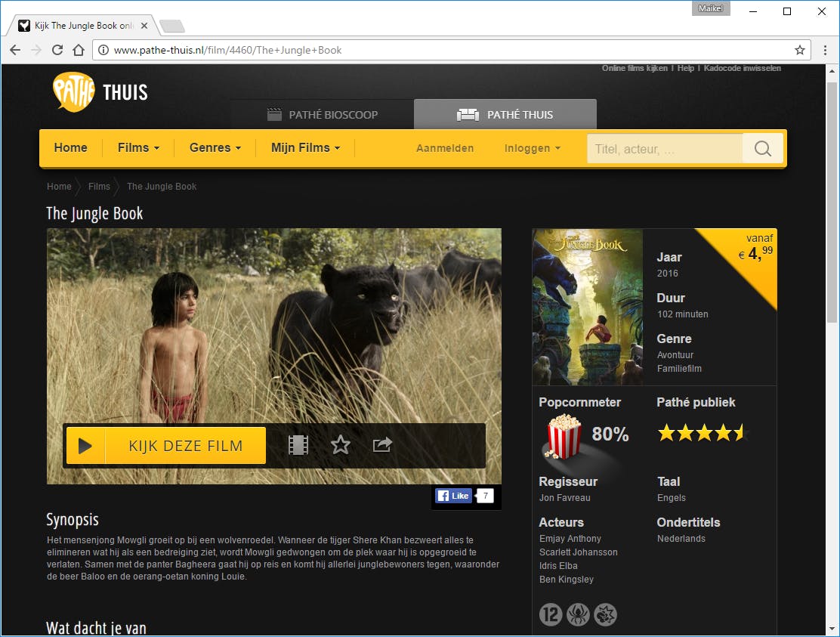Expand the Genres dropdown
Image resolution: width=840 pixels, height=637 pixels.
[215, 148]
